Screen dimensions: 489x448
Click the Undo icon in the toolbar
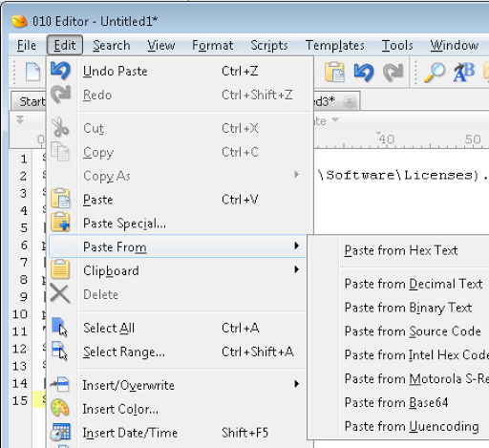[x=364, y=72]
